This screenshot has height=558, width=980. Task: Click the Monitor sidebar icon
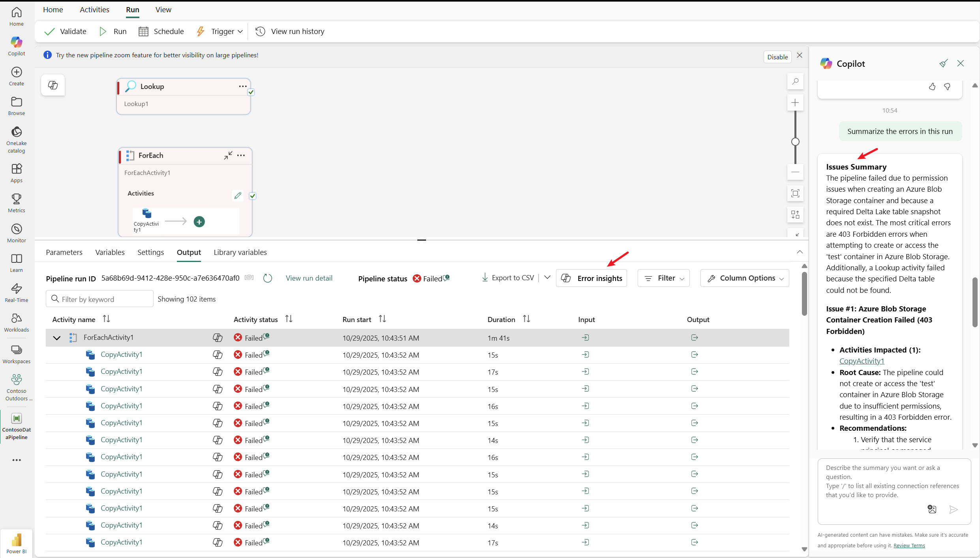click(16, 233)
